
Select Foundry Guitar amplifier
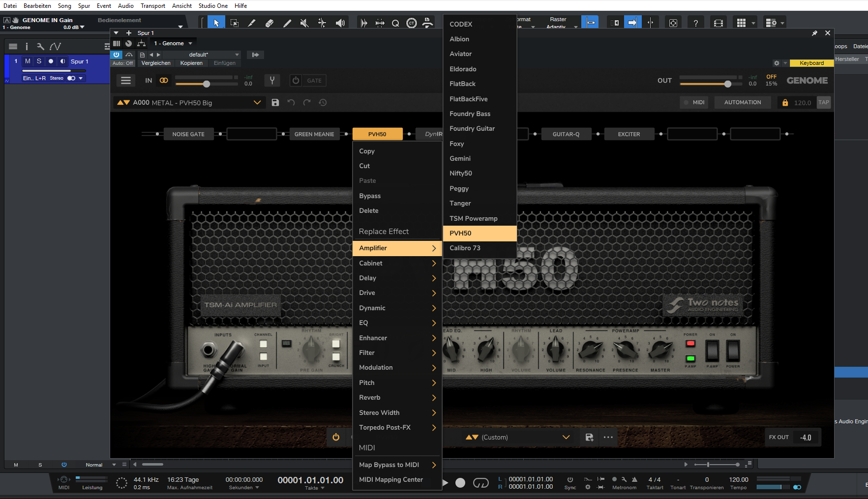pos(480,129)
